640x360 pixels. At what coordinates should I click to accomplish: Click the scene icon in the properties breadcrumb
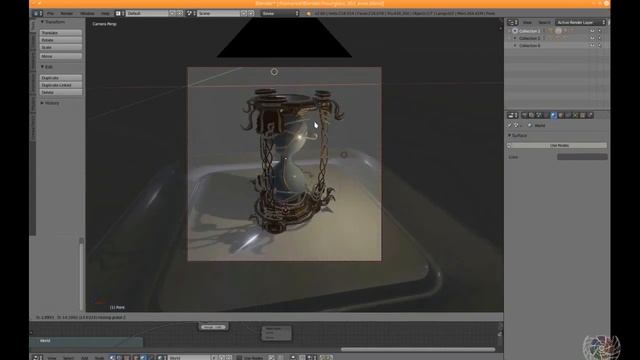[x=516, y=125]
